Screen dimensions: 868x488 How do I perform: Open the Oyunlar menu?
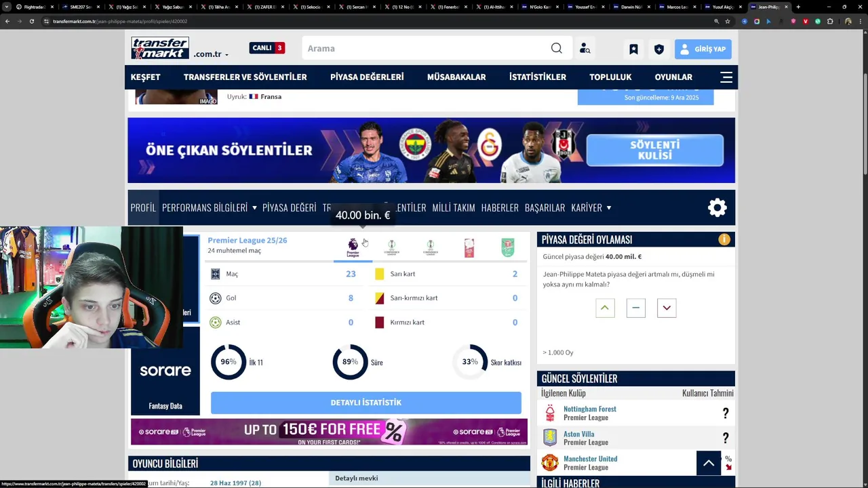coord(673,77)
